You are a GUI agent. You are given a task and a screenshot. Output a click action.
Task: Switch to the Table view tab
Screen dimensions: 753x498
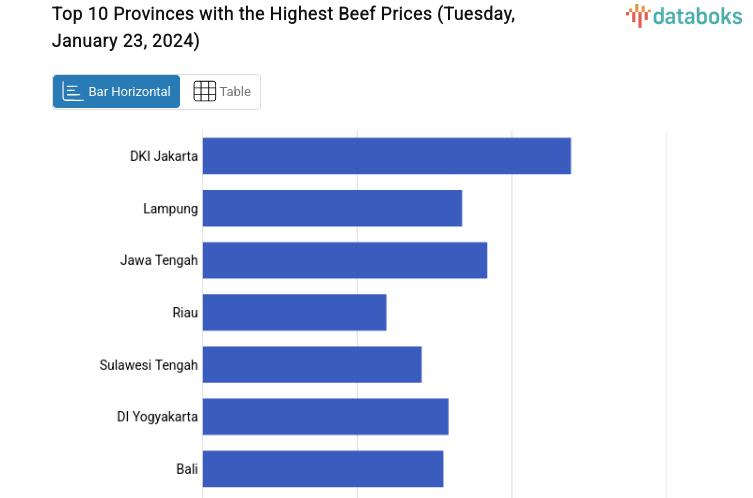pyautogui.click(x=221, y=92)
